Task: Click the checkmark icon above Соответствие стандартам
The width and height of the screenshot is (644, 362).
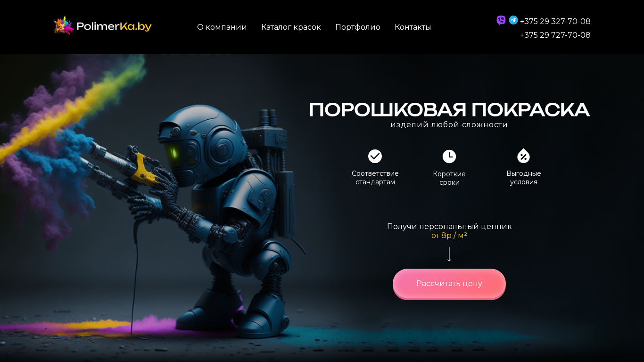Action: 375,156
